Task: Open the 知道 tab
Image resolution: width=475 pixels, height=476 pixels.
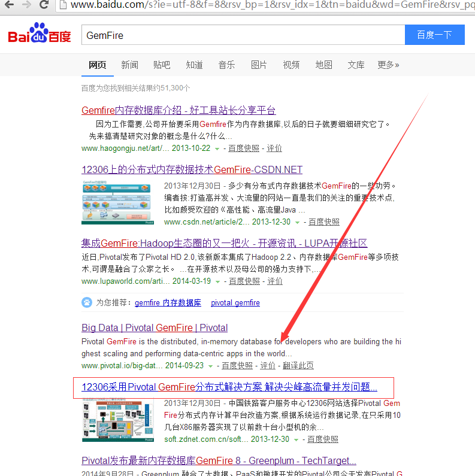Action: click(x=195, y=65)
